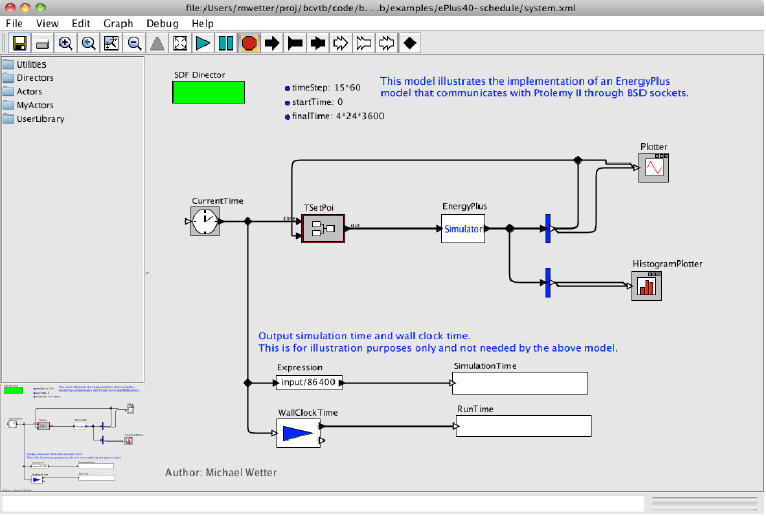Open the Help menu

[x=203, y=23]
